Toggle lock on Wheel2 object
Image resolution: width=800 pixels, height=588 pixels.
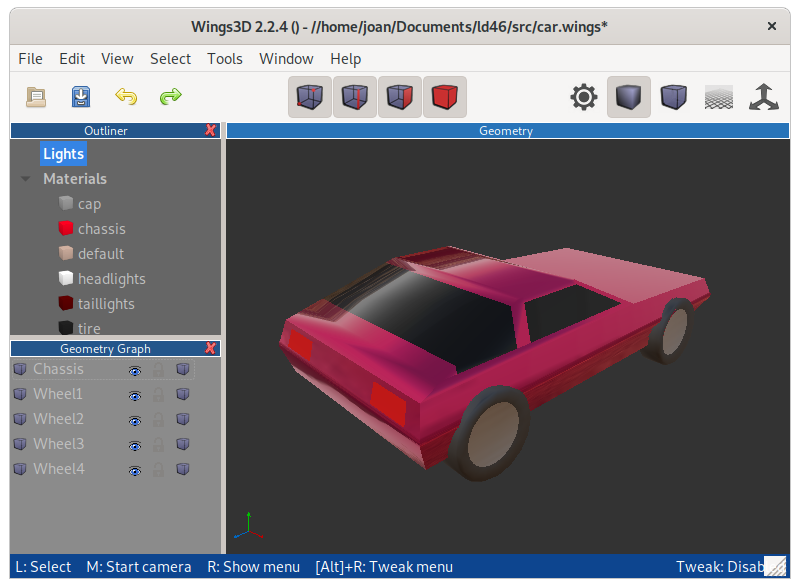click(x=159, y=420)
